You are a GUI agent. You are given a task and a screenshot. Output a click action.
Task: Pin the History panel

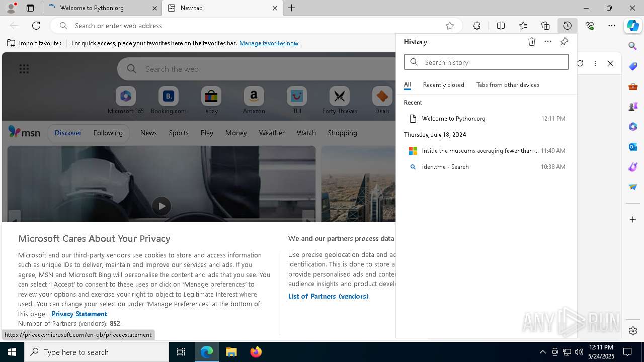pyautogui.click(x=564, y=42)
